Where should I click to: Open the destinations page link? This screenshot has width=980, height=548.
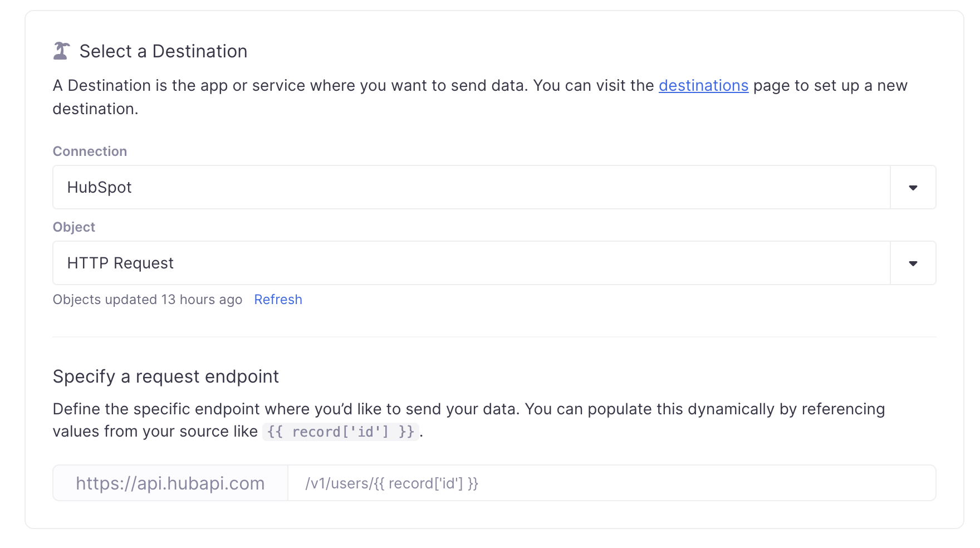tap(703, 86)
